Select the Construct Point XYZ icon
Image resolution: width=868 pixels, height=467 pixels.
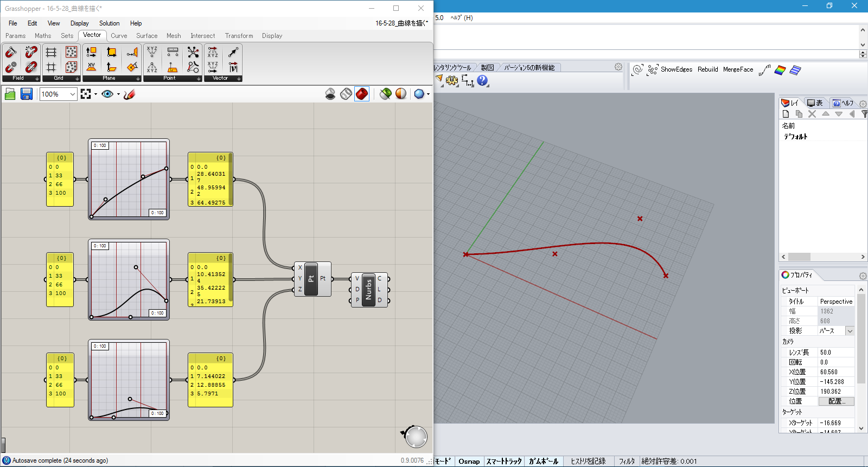[x=152, y=52]
